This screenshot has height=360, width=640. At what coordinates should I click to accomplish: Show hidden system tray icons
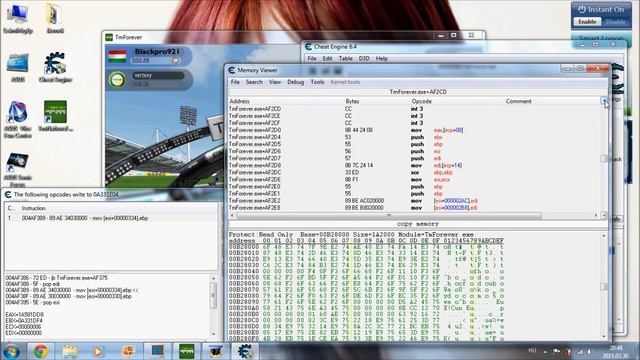tap(545, 351)
